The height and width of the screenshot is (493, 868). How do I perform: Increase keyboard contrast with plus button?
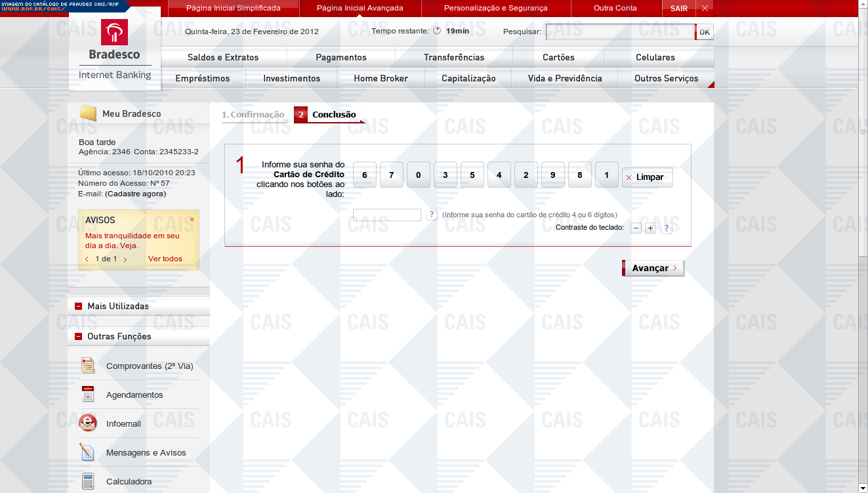pyautogui.click(x=650, y=228)
